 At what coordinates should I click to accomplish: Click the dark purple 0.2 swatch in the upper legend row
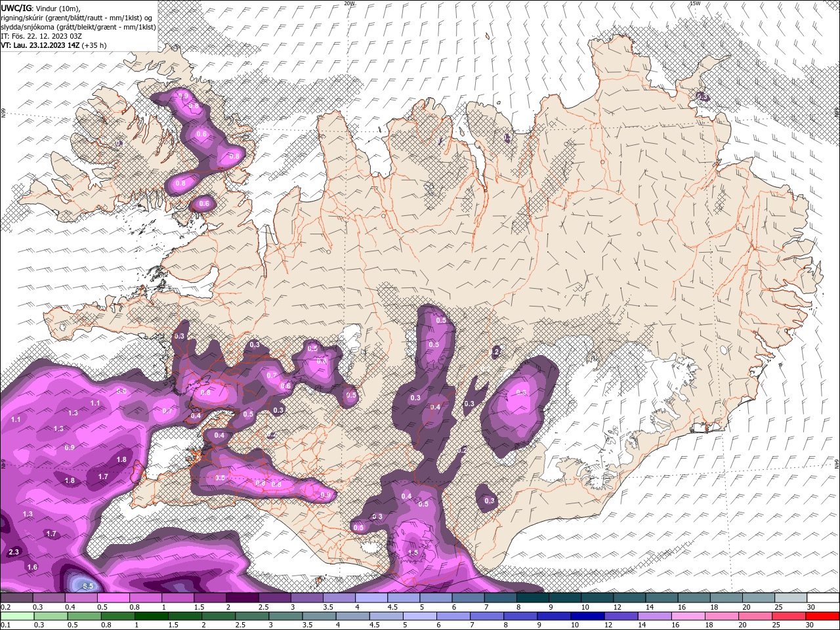tap(16, 598)
